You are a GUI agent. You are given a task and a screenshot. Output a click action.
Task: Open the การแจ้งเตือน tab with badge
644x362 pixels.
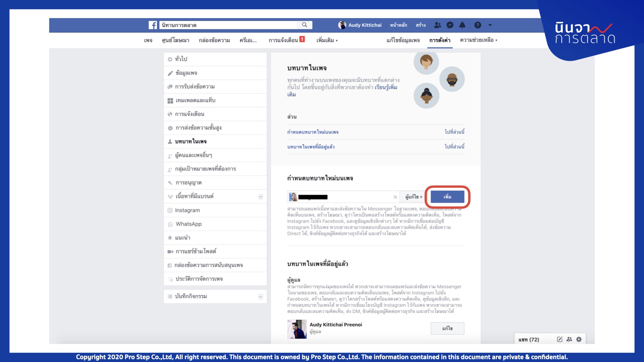tap(286, 40)
